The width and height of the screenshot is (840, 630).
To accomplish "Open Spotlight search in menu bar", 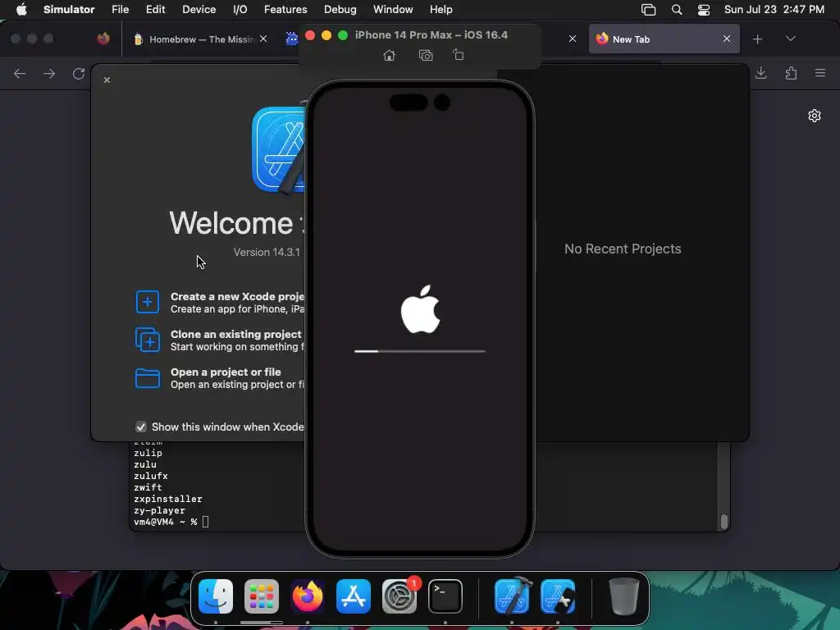I will pyautogui.click(x=677, y=10).
